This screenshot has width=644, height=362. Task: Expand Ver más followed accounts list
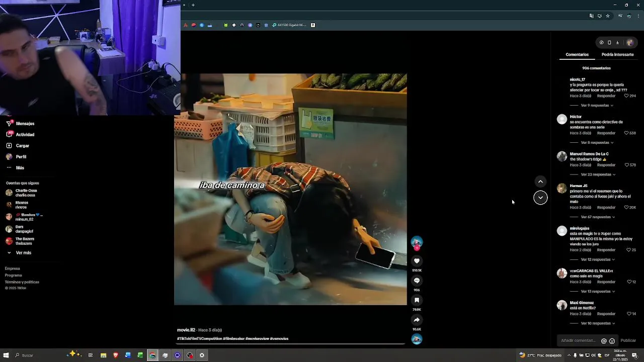(19, 253)
